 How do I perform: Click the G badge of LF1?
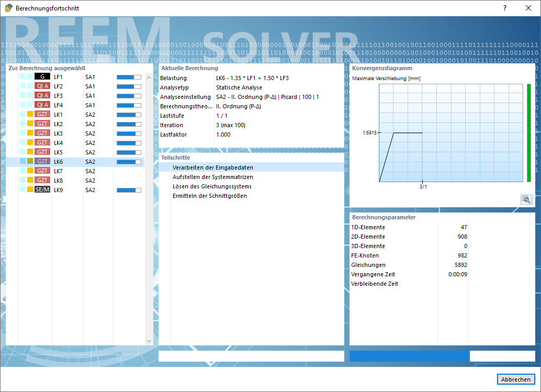coord(42,76)
